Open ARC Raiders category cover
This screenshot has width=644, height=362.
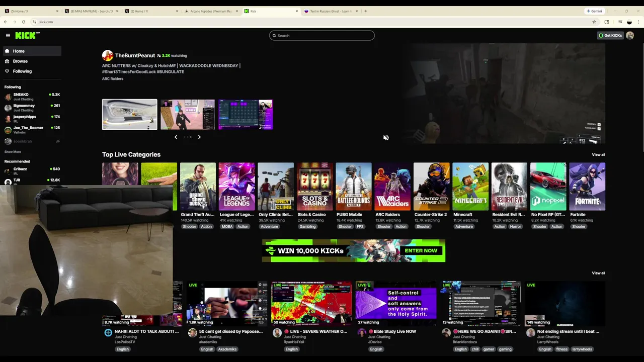[392, 186]
